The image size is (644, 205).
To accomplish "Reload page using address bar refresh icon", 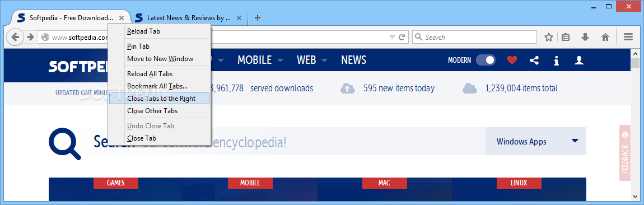I will click(402, 37).
